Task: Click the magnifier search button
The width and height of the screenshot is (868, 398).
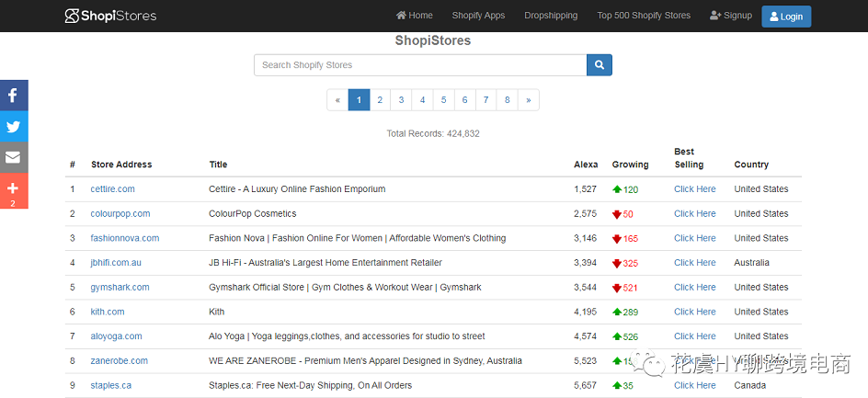Action: point(599,65)
